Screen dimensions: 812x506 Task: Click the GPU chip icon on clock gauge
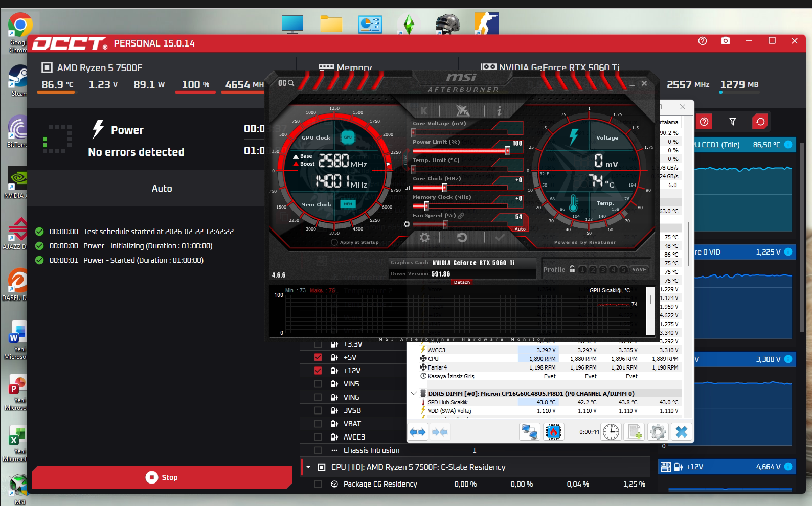[x=348, y=137]
